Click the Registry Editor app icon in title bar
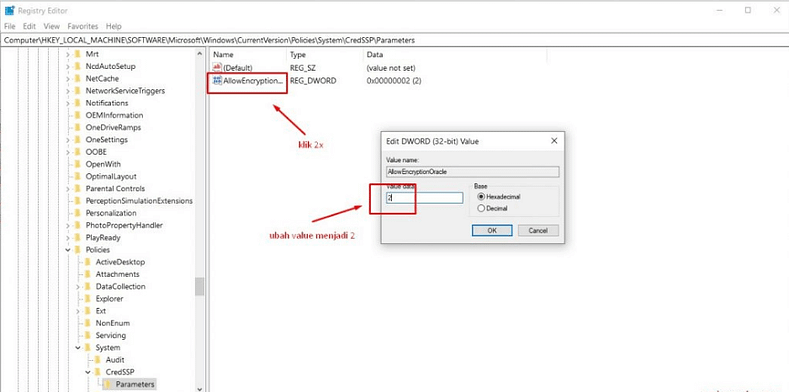 [10, 10]
